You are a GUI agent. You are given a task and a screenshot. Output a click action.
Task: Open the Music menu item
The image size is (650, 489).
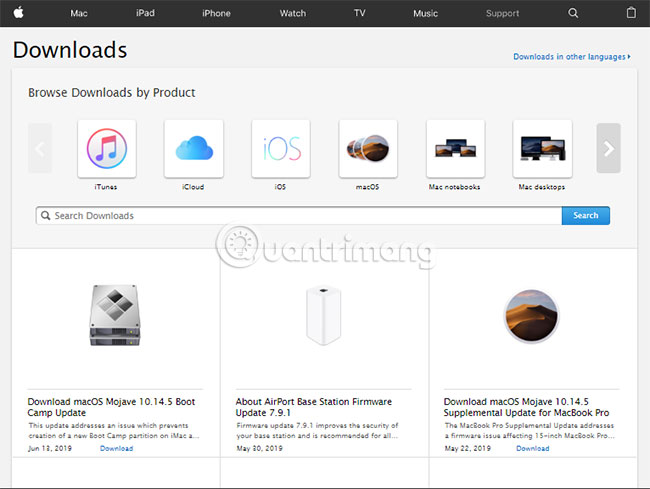point(425,13)
